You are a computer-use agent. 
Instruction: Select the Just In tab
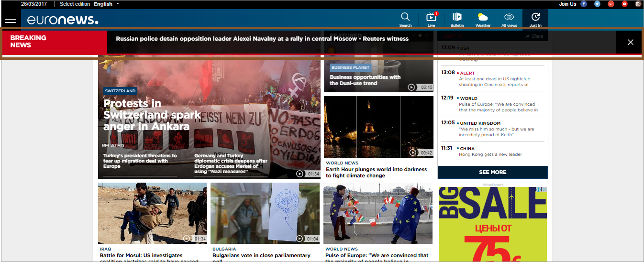(535, 19)
